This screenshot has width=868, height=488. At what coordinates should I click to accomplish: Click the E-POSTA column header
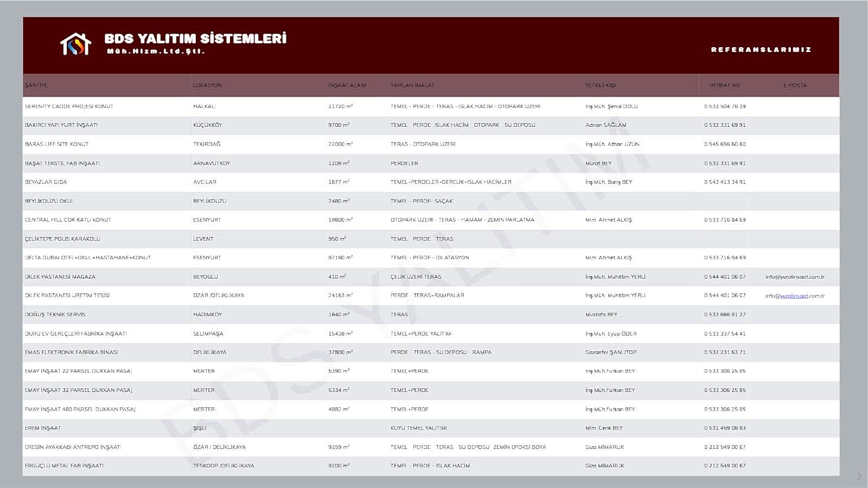click(795, 86)
